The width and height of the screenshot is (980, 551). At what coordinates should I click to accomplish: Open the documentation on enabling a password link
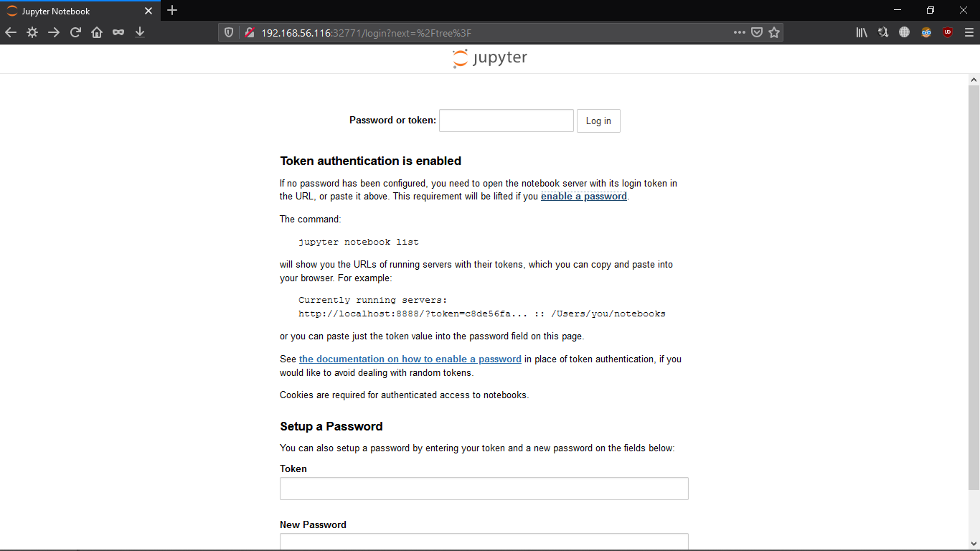pyautogui.click(x=410, y=359)
